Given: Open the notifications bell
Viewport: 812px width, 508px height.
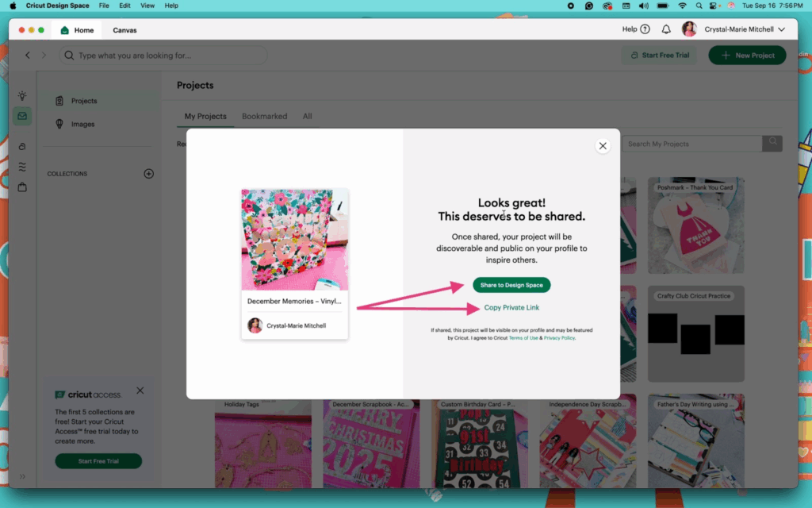Looking at the screenshot, I should [666, 29].
